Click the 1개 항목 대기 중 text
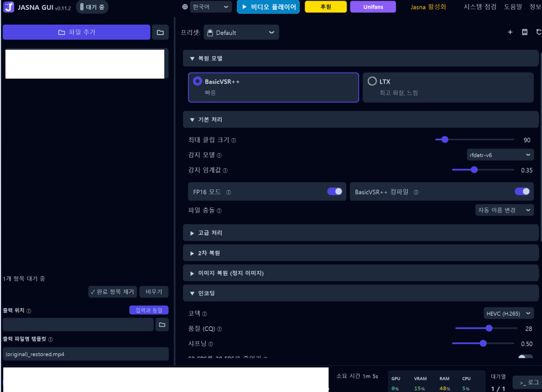Screen dimensions: 542x392 point(24,278)
